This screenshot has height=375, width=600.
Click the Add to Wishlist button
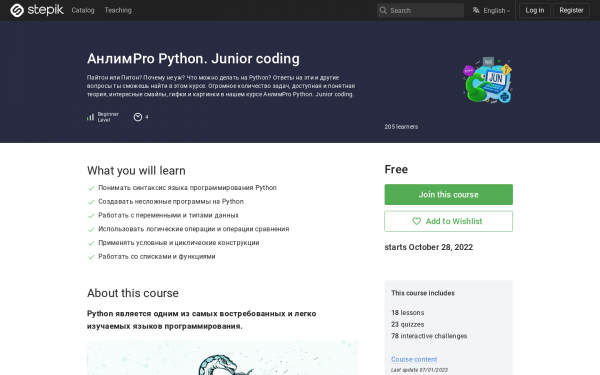pyautogui.click(x=448, y=221)
